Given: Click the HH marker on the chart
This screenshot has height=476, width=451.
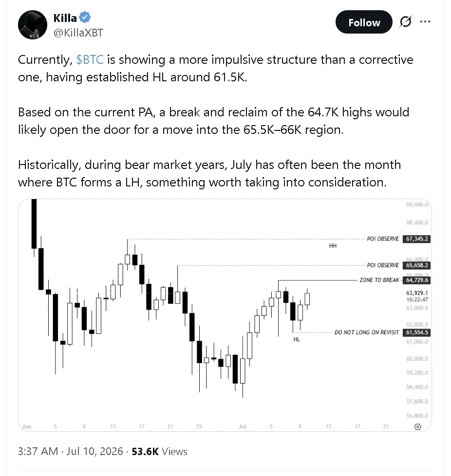Looking at the screenshot, I should (333, 246).
